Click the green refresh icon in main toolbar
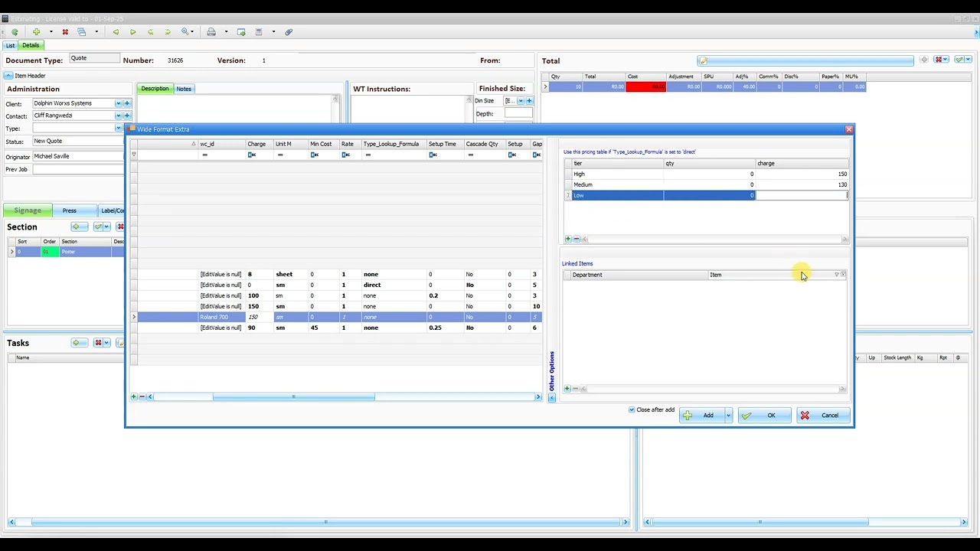 [15, 32]
